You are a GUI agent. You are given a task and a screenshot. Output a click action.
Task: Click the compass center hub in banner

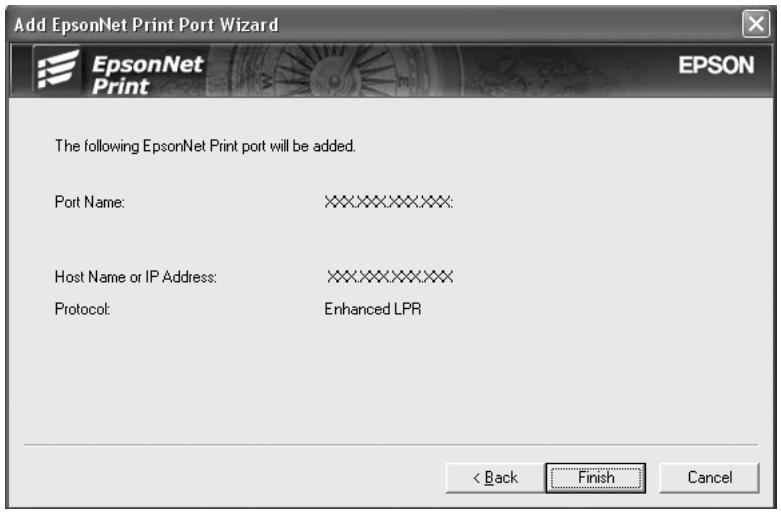pos(335,80)
